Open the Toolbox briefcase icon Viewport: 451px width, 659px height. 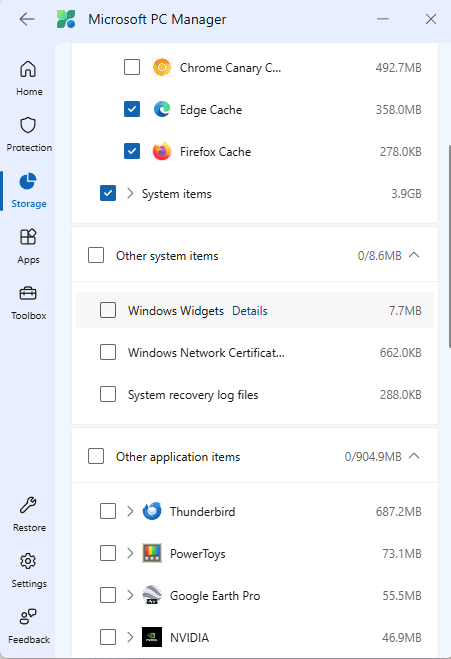[28, 293]
